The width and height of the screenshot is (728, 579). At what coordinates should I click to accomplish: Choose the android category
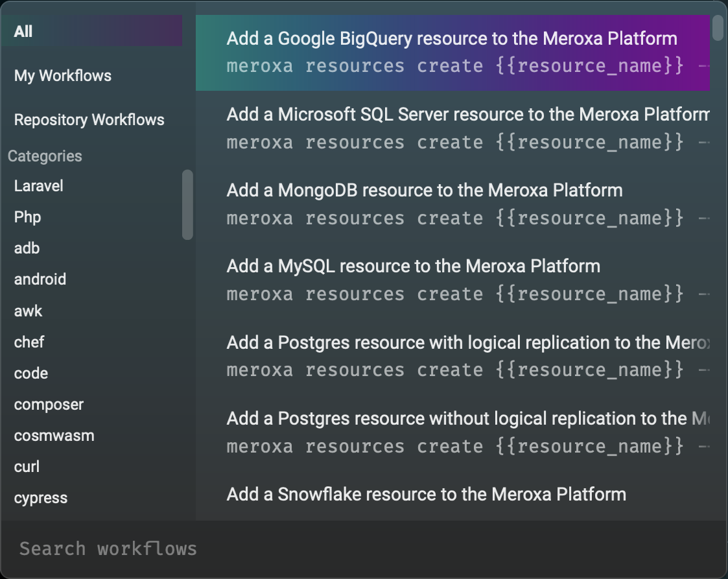click(x=40, y=279)
